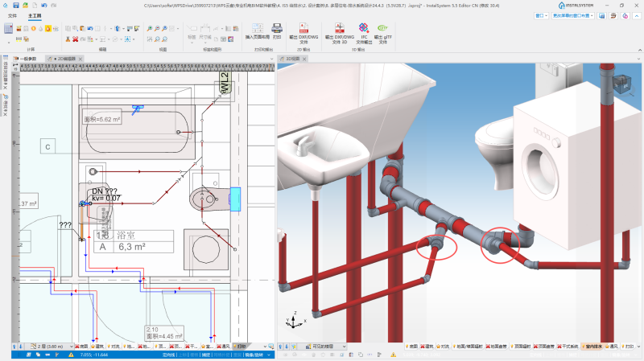Expand 2D layer tabs overflow chevron
The image size is (644, 361).
(265, 347)
